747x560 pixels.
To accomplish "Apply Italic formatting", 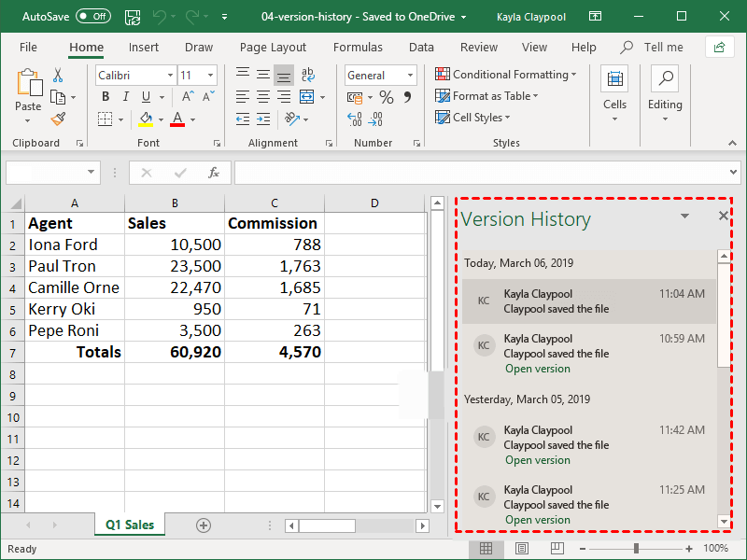I will (126, 97).
